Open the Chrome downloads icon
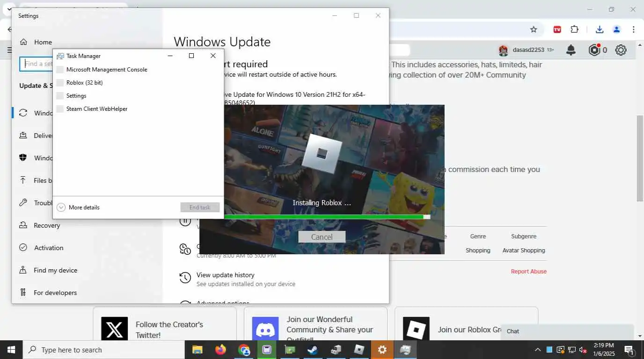This screenshot has height=359, width=644. pos(600,29)
